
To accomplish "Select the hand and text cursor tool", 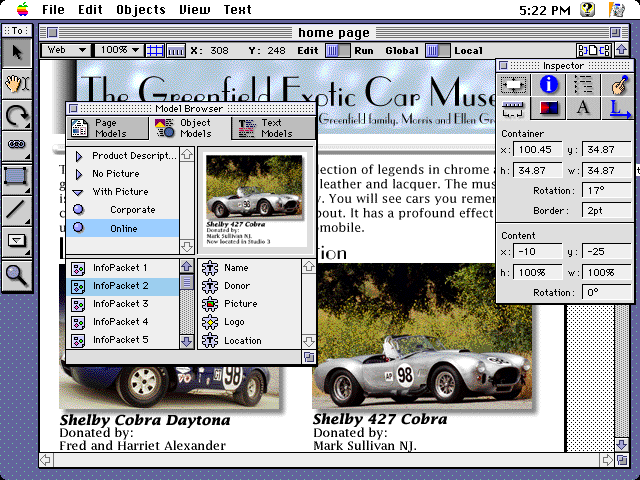I will click(17, 84).
